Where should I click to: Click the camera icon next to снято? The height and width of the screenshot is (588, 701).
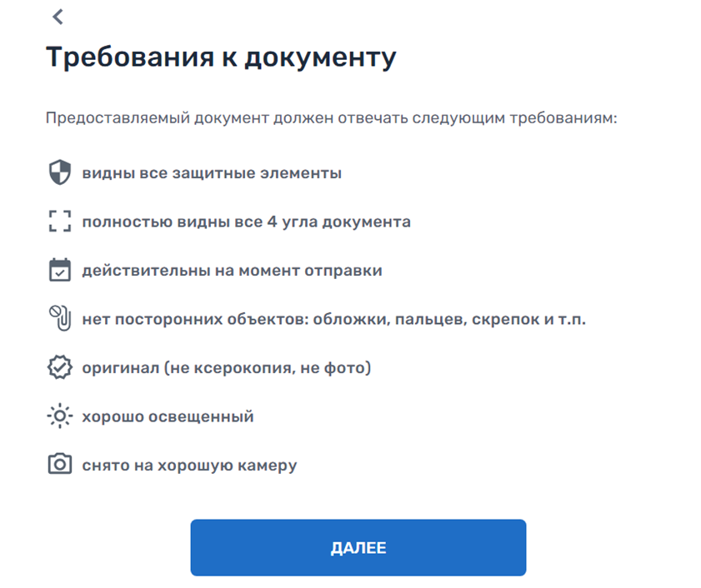[58, 465]
